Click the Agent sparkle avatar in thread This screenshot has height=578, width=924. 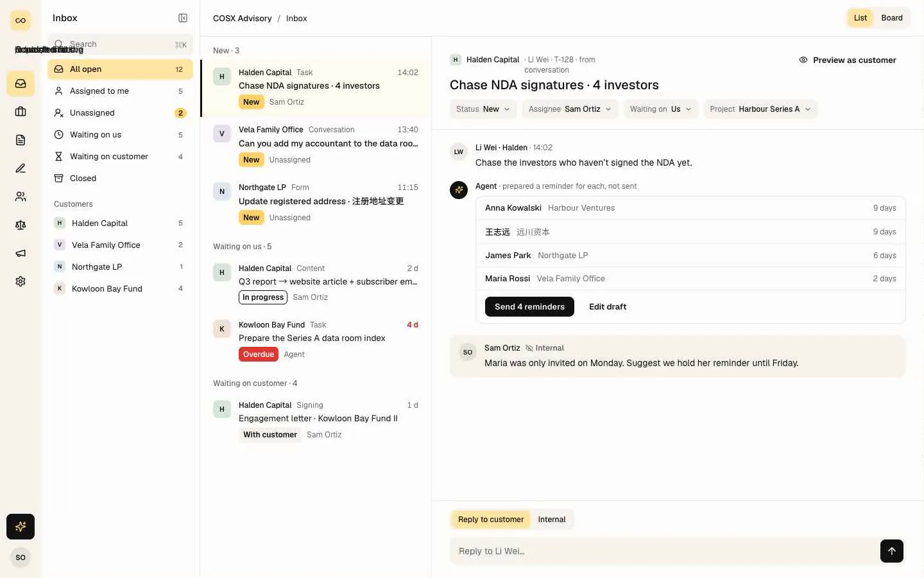(x=459, y=190)
